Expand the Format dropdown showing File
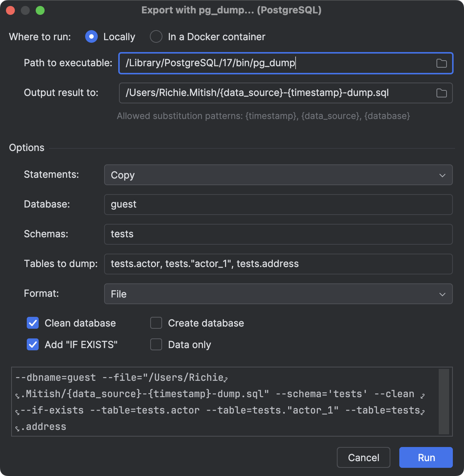 pos(278,294)
